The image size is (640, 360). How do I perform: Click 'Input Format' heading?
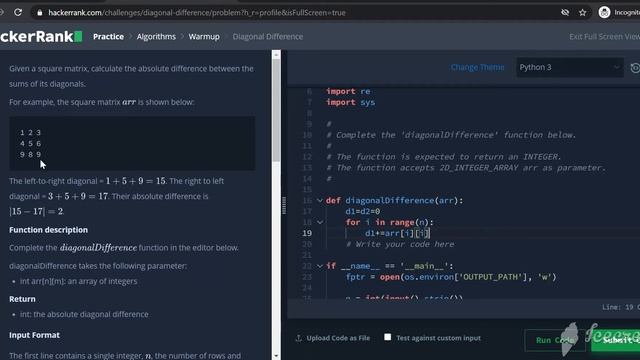coord(34,335)
